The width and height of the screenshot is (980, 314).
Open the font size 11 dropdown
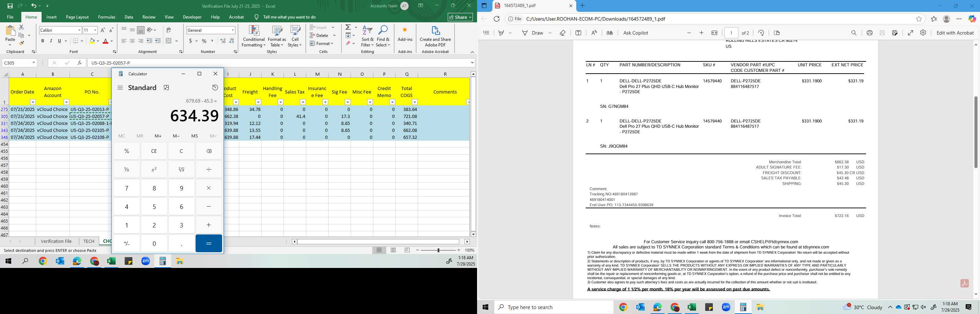[x=95, y=30]
